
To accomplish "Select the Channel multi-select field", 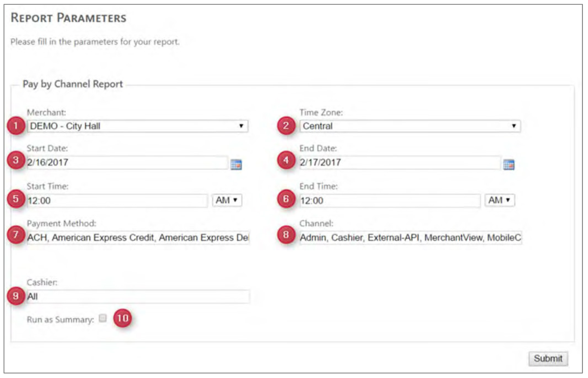I will click(410, 238).
